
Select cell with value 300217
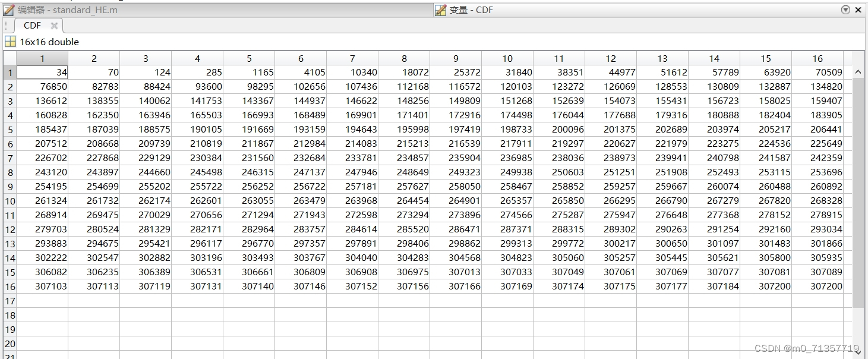(611, 243)
